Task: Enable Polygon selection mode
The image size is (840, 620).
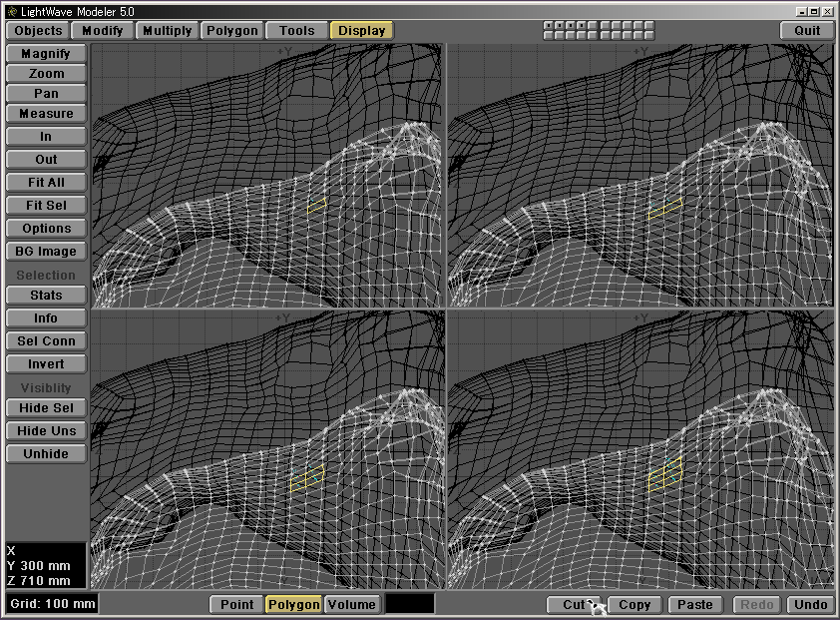Action: coord(293,604)
